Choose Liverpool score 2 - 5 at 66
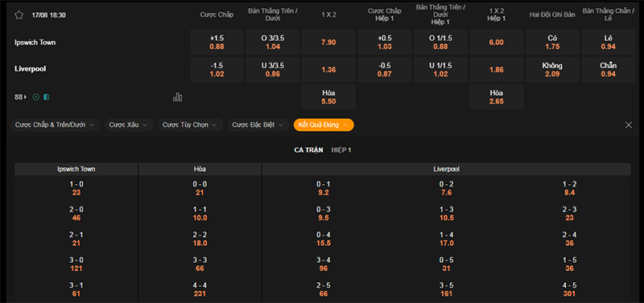Image resolution: width=644 pixels, height=303 pixels. (x=324, y=289)
